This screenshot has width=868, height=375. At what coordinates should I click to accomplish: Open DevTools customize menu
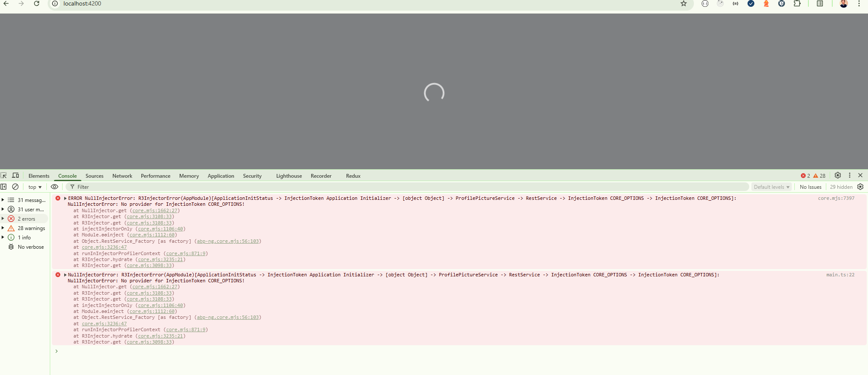(x=850, y=175)
